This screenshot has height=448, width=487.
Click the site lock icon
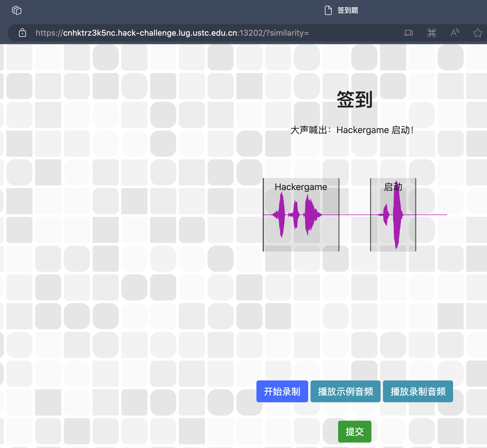22,33
